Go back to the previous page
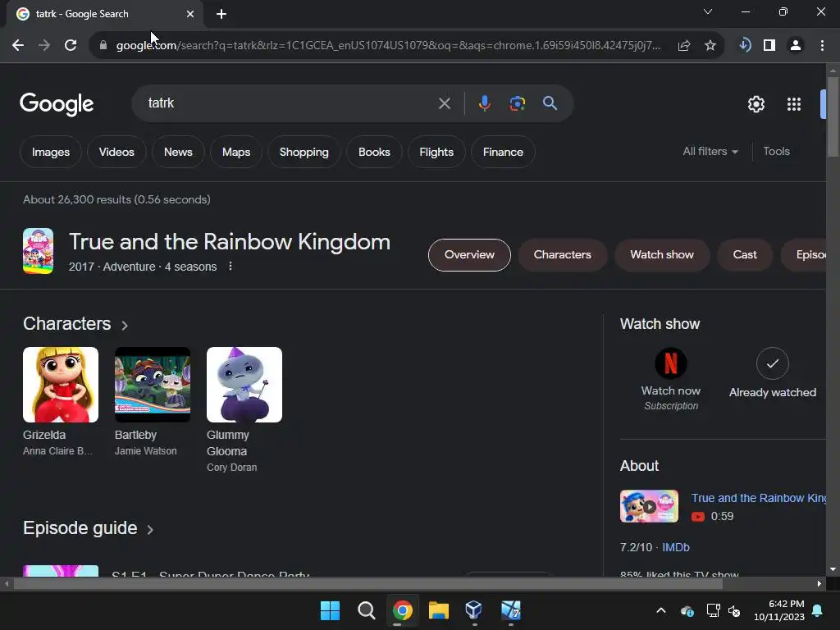The height and width of the screenshot is (630, 840). tap(18, 46)
